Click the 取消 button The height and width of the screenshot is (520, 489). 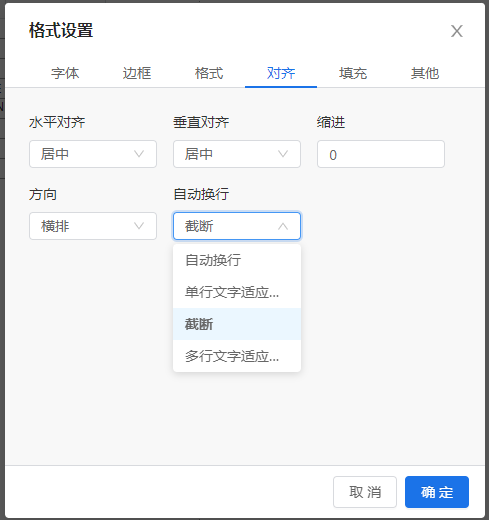pyautogui.click(x=365, y=492)
